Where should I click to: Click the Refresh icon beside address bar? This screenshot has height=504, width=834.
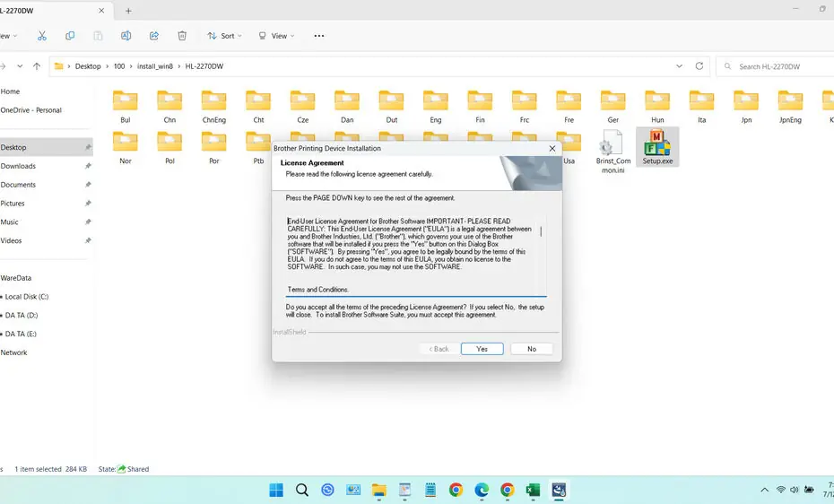[x=699, y=66]
